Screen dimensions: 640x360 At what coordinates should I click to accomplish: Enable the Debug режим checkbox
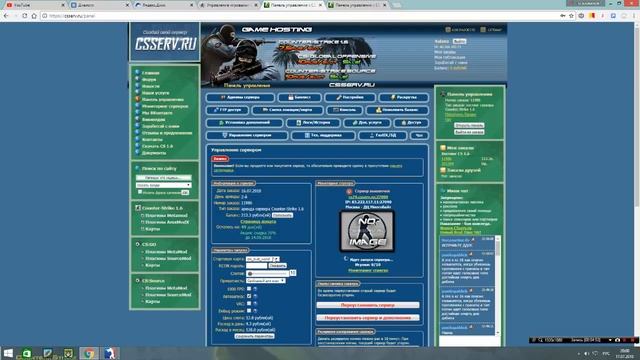pyautogui.click(x=249, y=311)
